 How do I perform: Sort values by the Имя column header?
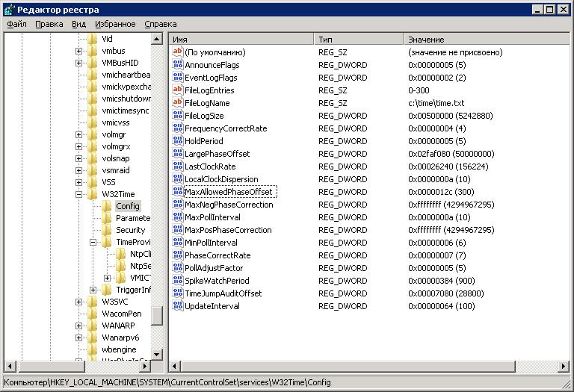click(x=241, y=39)
